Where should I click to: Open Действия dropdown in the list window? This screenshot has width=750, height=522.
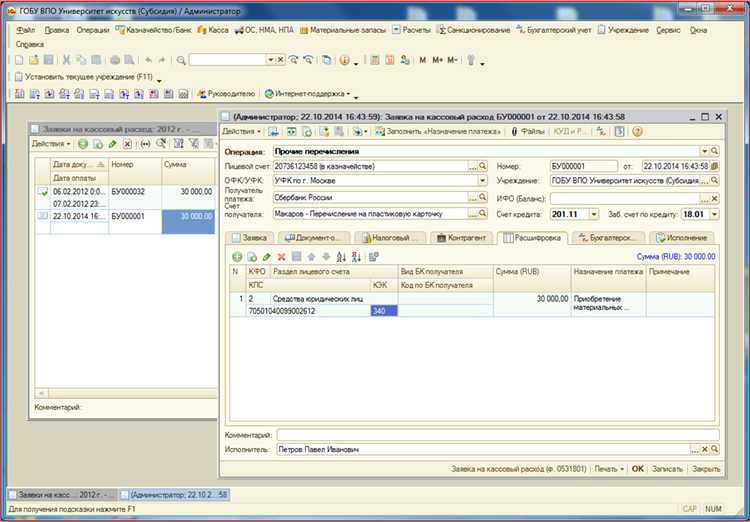click(x=51, y=144)
